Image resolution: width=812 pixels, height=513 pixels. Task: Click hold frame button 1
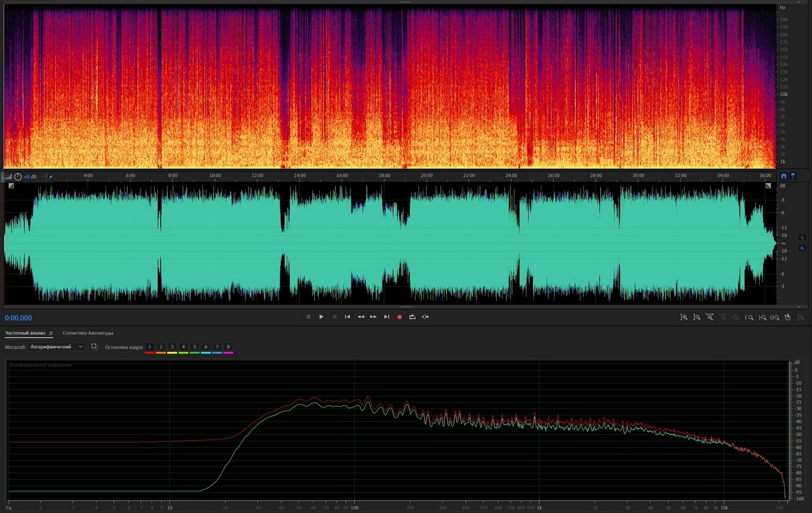149,347
